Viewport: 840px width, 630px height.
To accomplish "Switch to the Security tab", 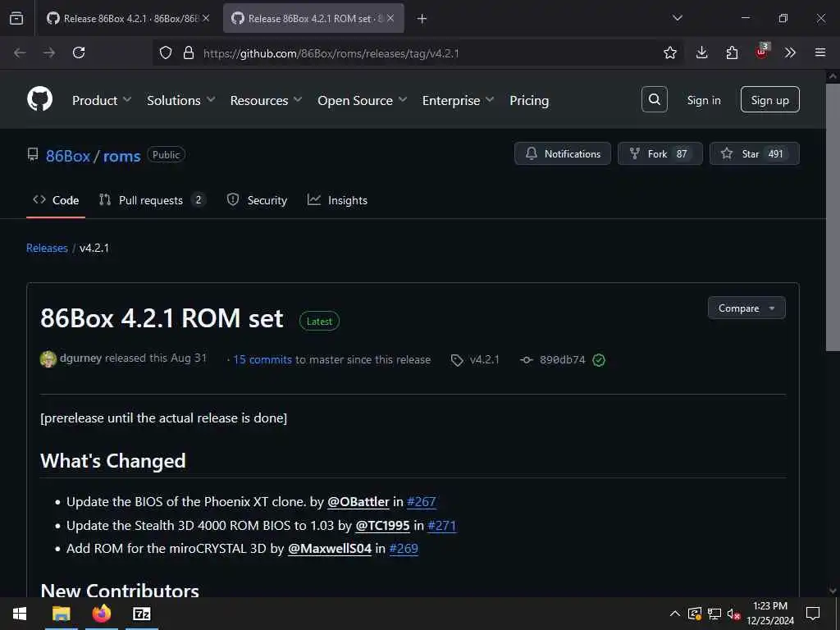I will (257, 200).
